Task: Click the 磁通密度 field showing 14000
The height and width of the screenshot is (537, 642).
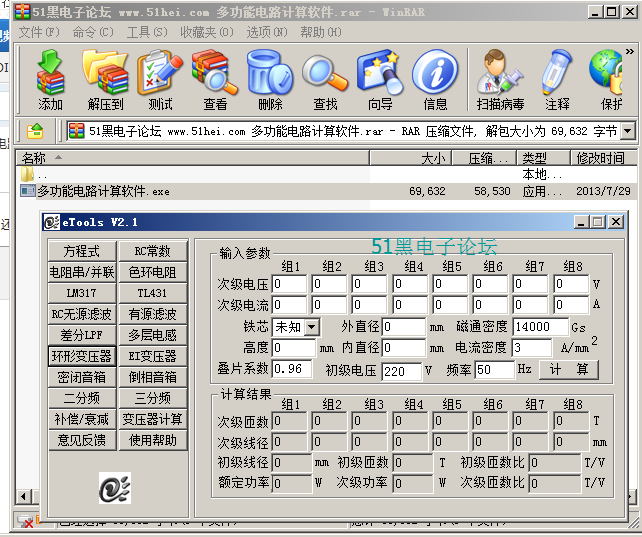Action: click(540, 327)
